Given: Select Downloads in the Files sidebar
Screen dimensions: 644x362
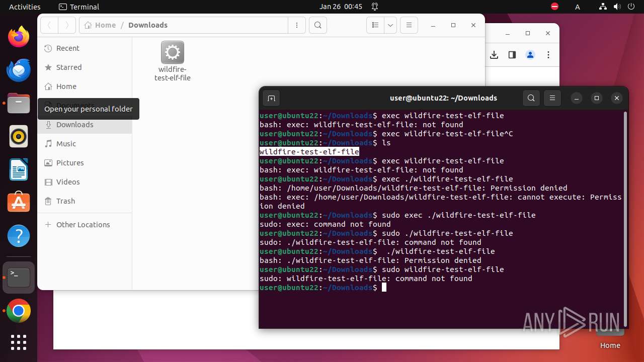Looking at the screenshot, I should (x=85, y=125).
